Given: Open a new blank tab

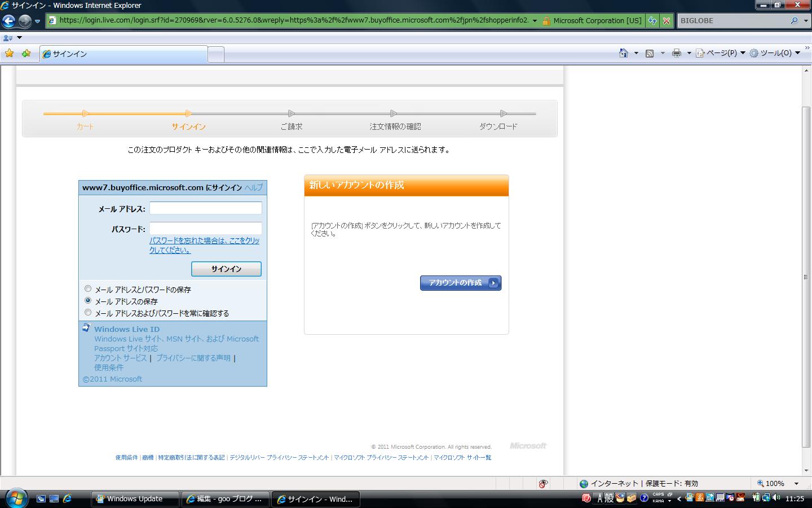Looking at the screenshot, I should [216, 55].
